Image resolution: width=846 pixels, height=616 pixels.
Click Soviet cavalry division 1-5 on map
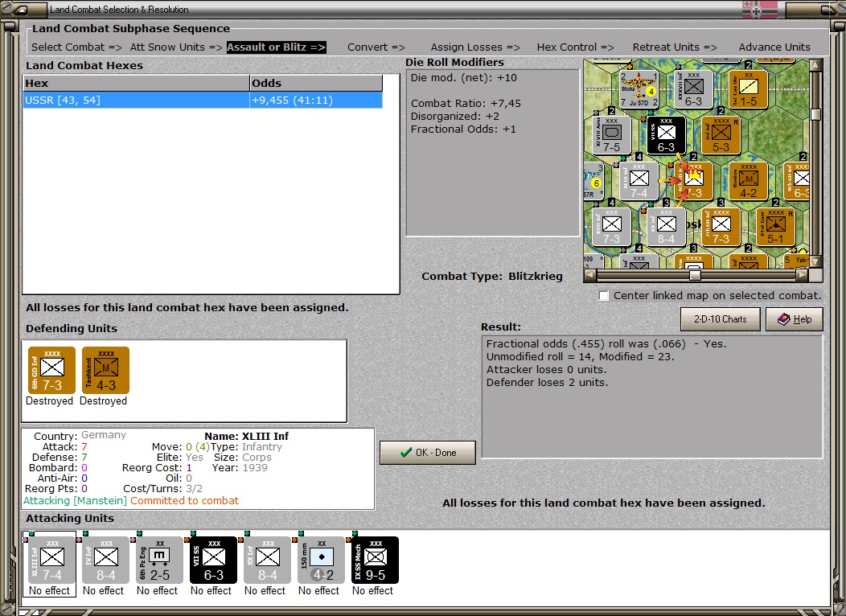(x=748, y=89)
